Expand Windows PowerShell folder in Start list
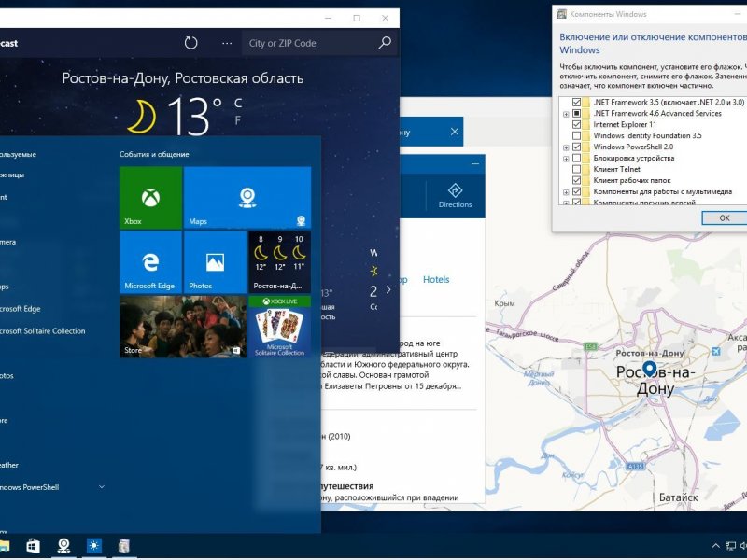 pyautogui.click(x=101, y=487)
